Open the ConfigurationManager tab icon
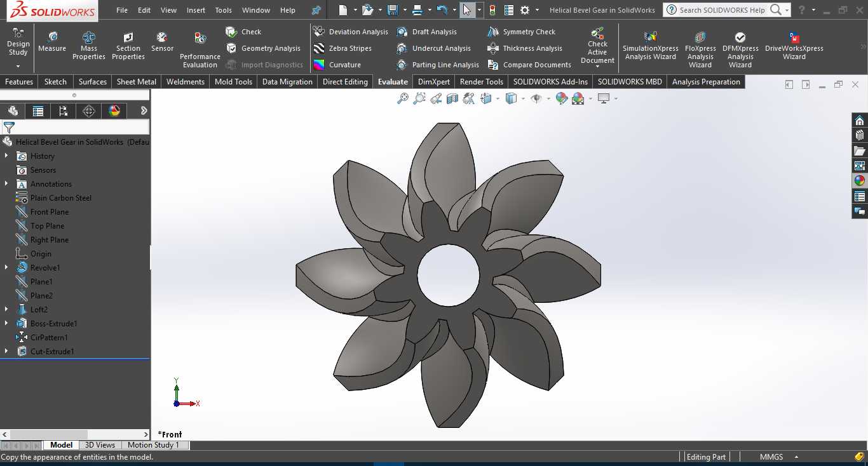Screen dimensions: 868x466 coord(64,111)
